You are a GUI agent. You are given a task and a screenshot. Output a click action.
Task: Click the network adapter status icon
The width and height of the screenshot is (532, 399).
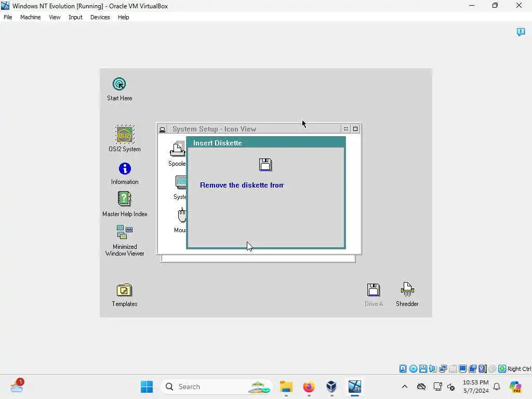coord(443,368)
